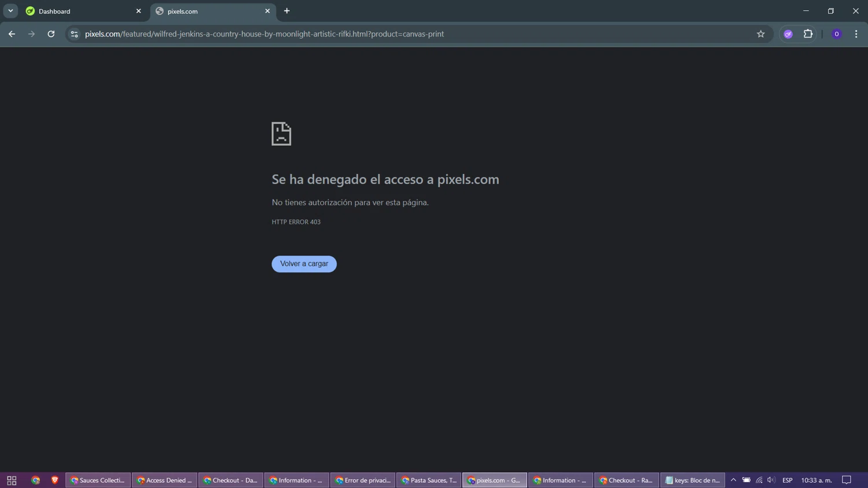Switch to the Dashboard tab
Screen dimensions: 868x488
83,11
